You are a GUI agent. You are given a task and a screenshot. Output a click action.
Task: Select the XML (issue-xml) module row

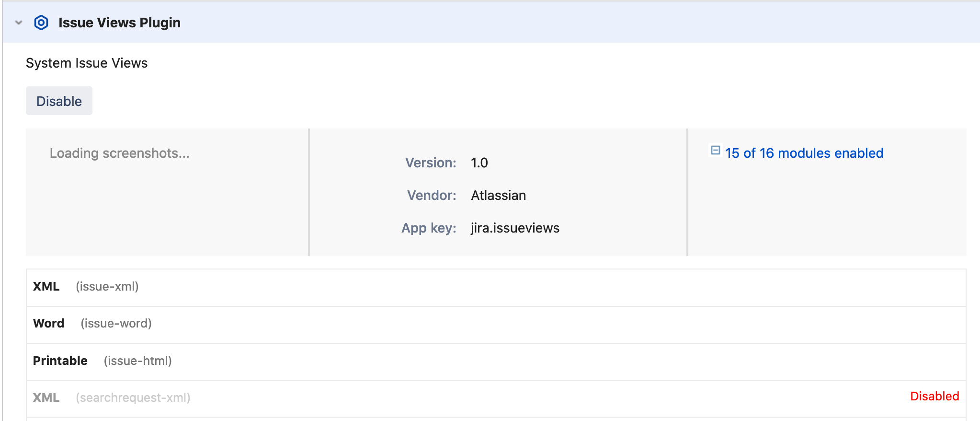coord(496,287)
